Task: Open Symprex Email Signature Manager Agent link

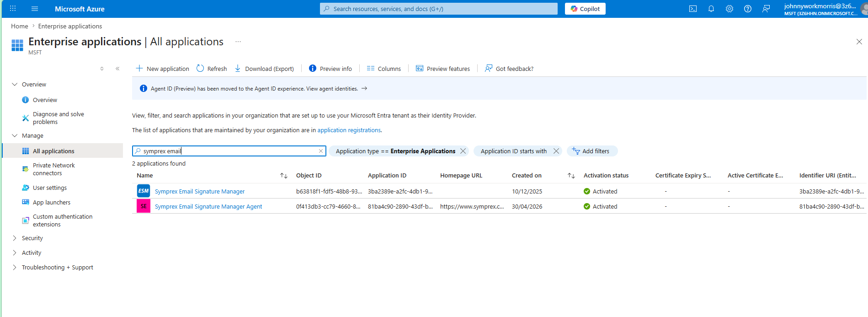Action: pyautogui.click(x=208, y=206)
